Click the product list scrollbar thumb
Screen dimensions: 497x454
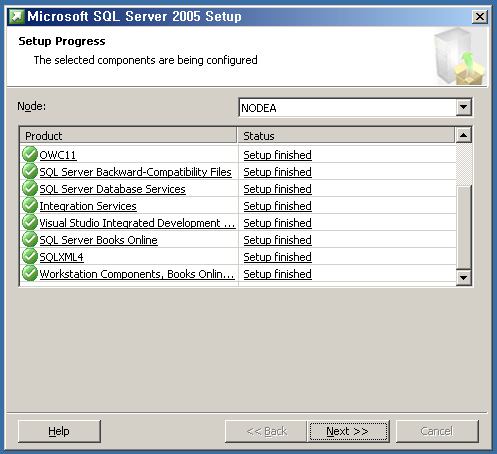pos(464,227)
